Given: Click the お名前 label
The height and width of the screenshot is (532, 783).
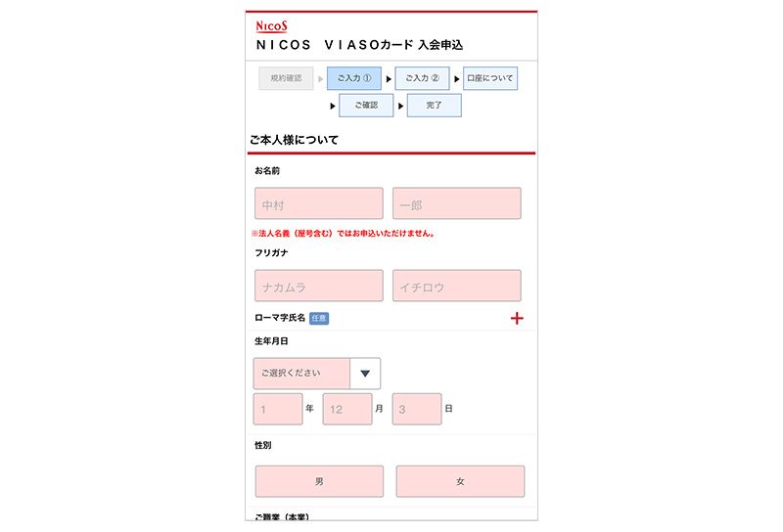Looking at the screenshot, I should click(267, 171).
